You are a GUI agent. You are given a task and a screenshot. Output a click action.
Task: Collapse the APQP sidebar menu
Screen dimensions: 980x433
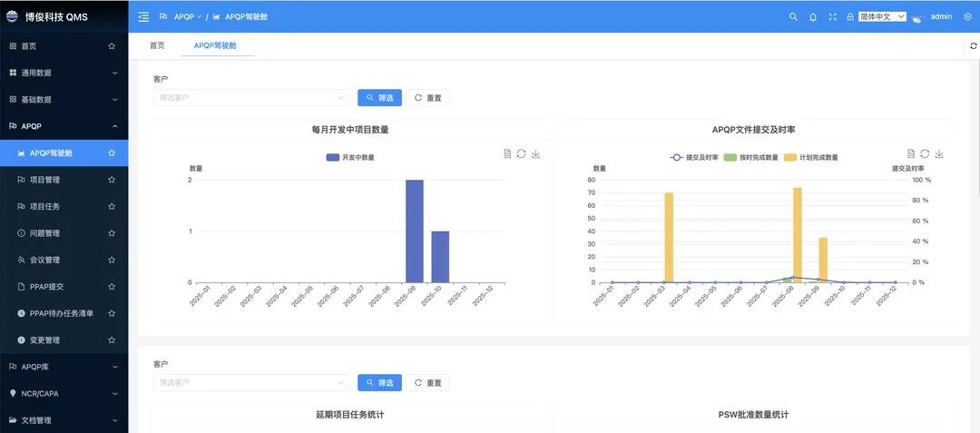tap(64, 126)
